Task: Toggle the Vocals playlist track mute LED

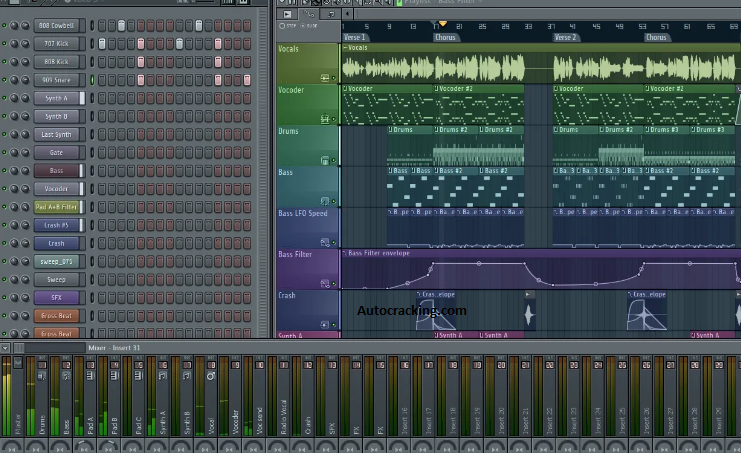Action: [x=334, y=78]
